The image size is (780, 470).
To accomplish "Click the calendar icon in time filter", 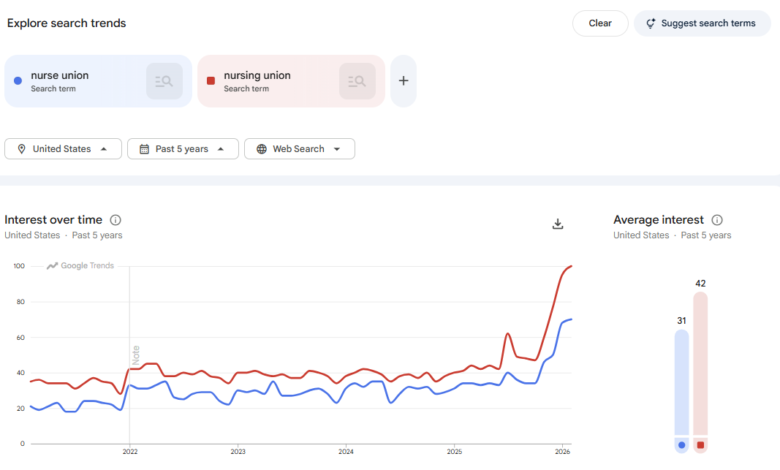I will point(144,149).
